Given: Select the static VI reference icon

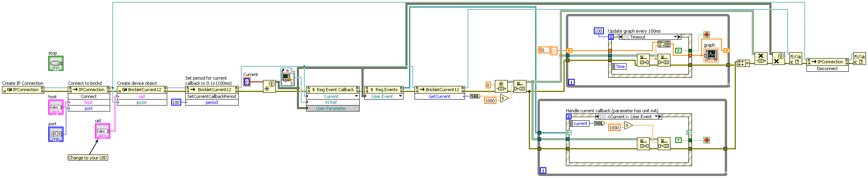Looking at the screenshot, I should pyautogui.click(x=288, y=77).
